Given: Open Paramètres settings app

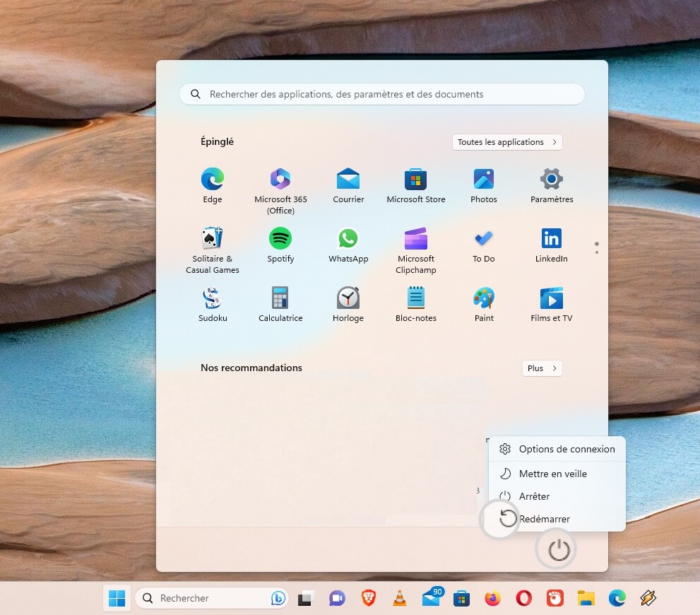Looking at the screenshot, I should click(552, 186).
